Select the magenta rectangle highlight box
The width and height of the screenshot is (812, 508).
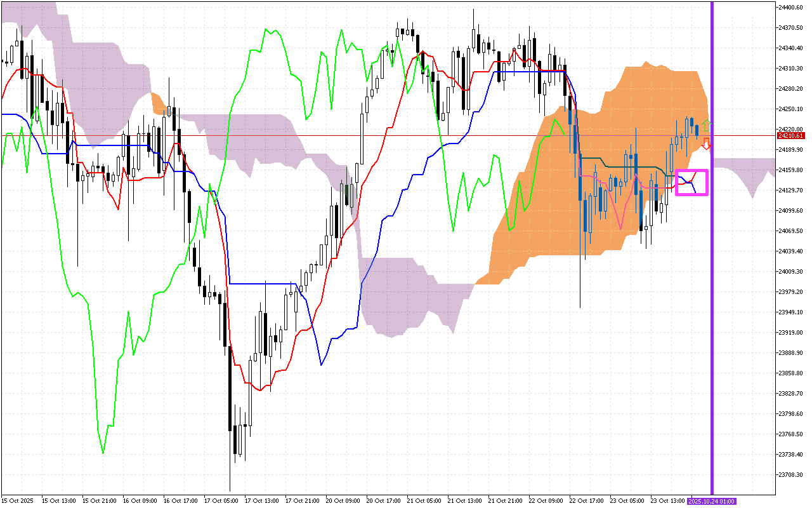[691, 183]
